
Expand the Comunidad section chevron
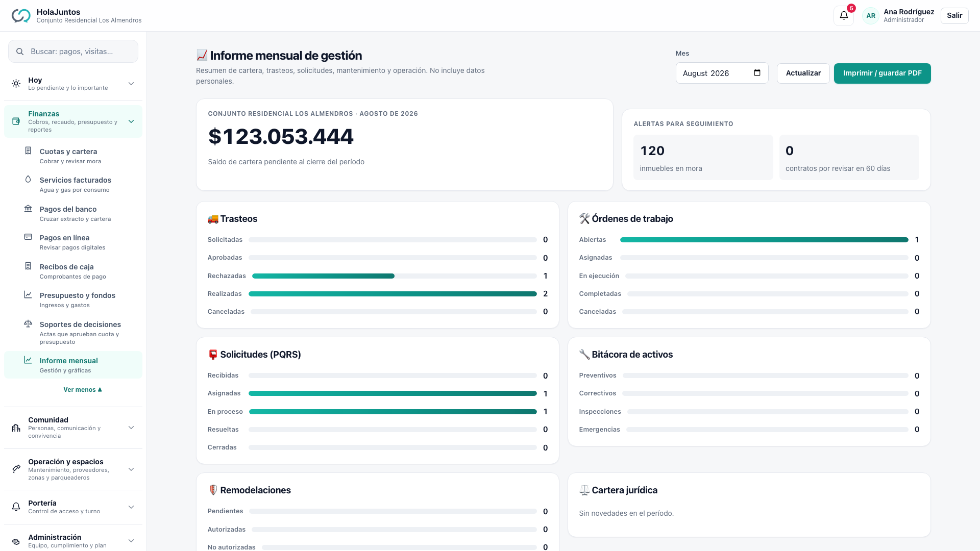click(131, 428)
